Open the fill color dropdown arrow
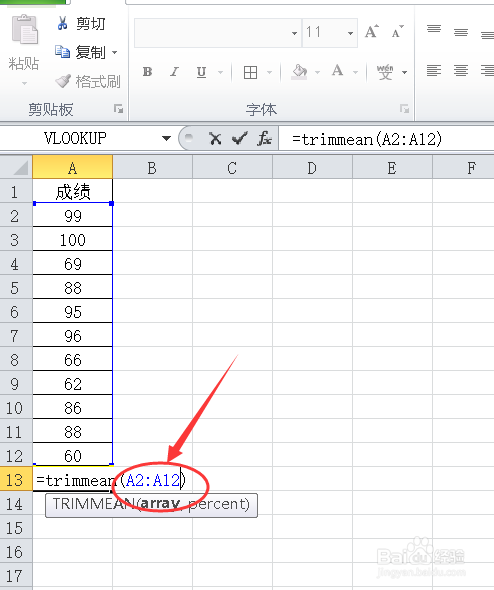The height and width of the screenshot is (590, 494). click(x=318, y=72)
